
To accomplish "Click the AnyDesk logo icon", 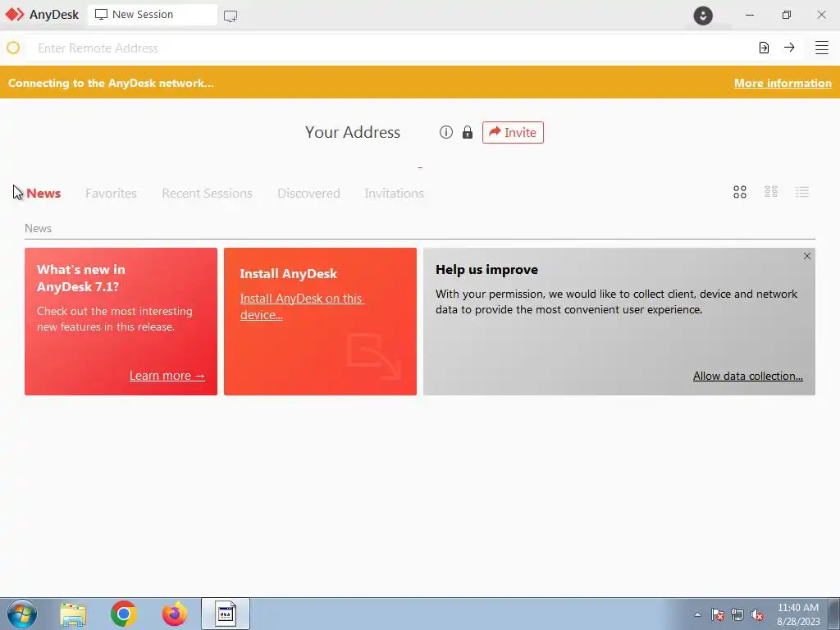I will [15, 15].
